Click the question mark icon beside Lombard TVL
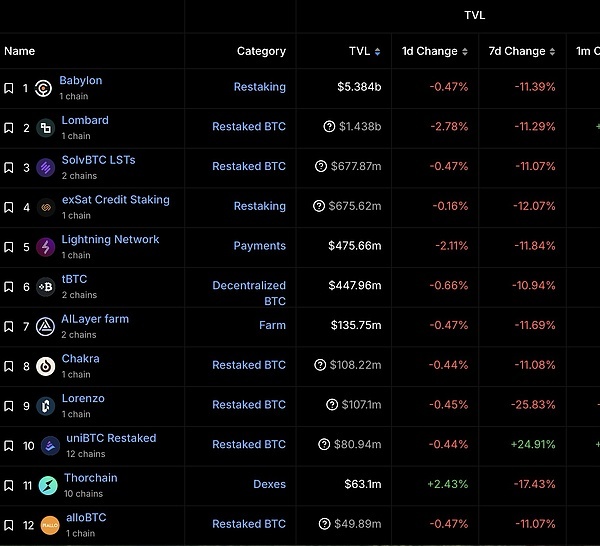 [x=329, y=127]
